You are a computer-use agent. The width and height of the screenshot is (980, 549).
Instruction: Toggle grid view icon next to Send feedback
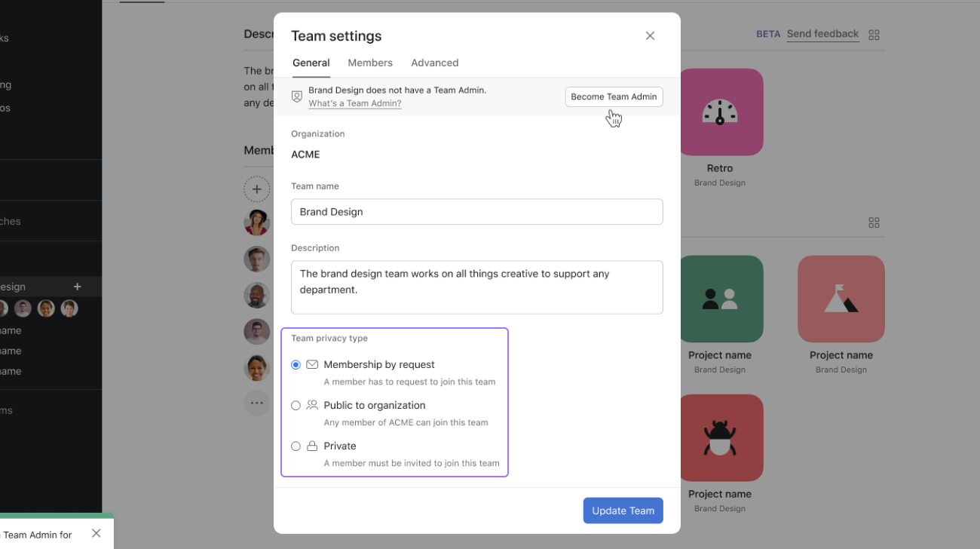(874, 35)
